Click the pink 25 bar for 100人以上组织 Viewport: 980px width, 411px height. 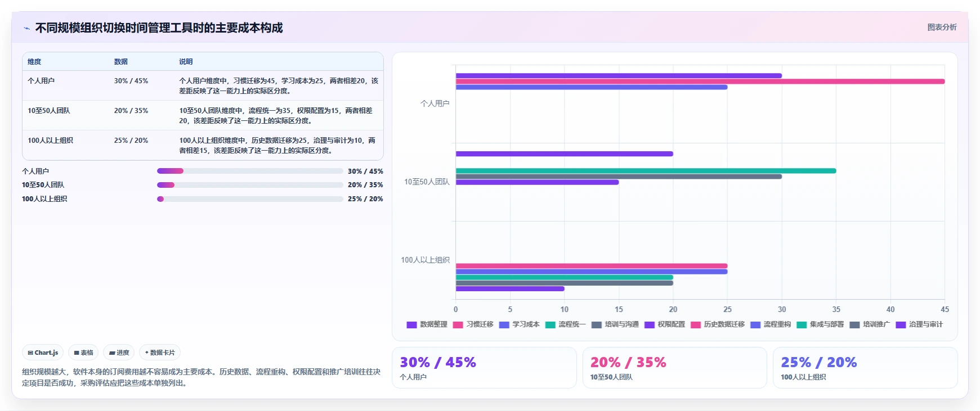pyautogui.click(x=592, y=266)
